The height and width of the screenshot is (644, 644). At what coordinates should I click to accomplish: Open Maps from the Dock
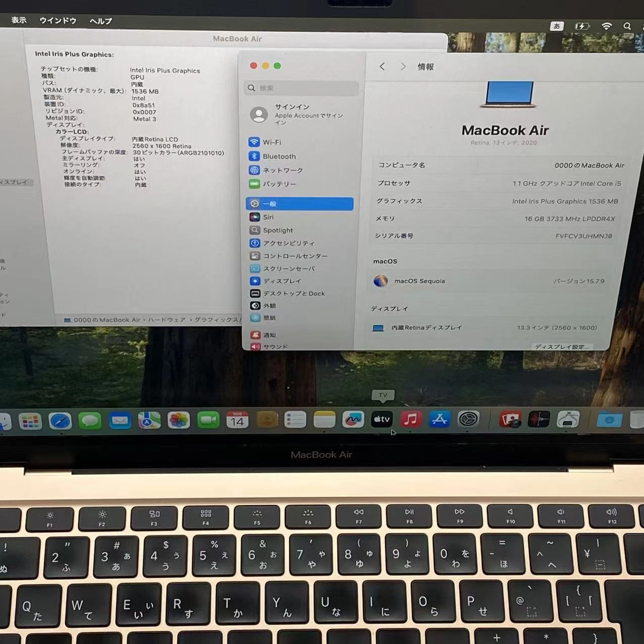(x=149, y=420)
